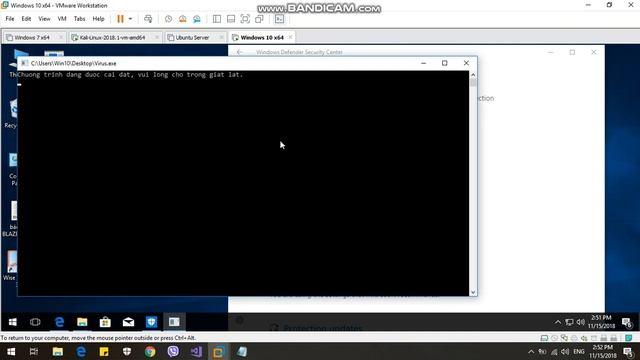Click the Virus.exe title bar icon

[24, 63]
